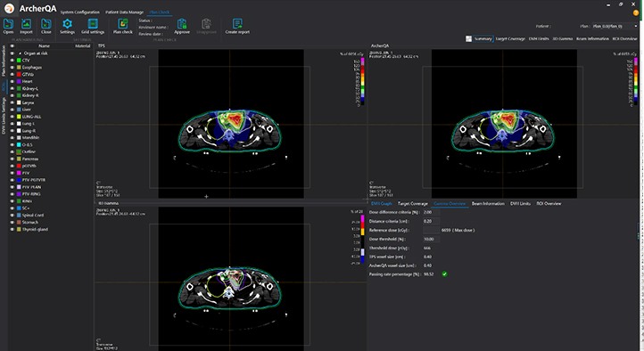Click the GTVnb red color swatch
The image size is (644, 351).
point(19,74)
